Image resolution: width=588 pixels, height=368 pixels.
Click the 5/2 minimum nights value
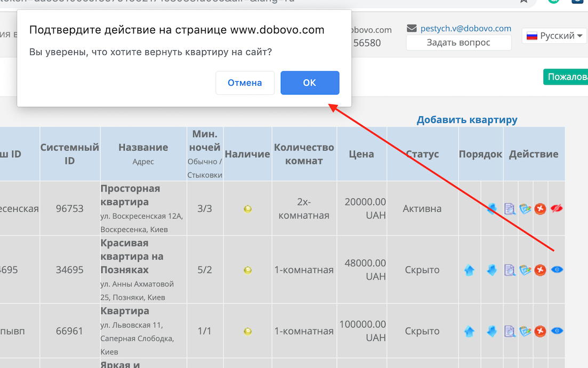pyautogui.click(x=205, y=270)
